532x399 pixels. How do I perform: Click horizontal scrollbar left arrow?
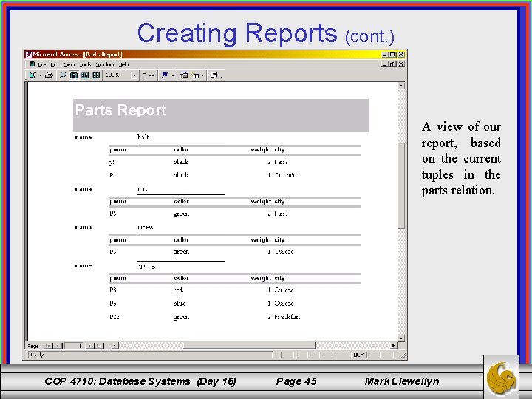click(115, 346)
